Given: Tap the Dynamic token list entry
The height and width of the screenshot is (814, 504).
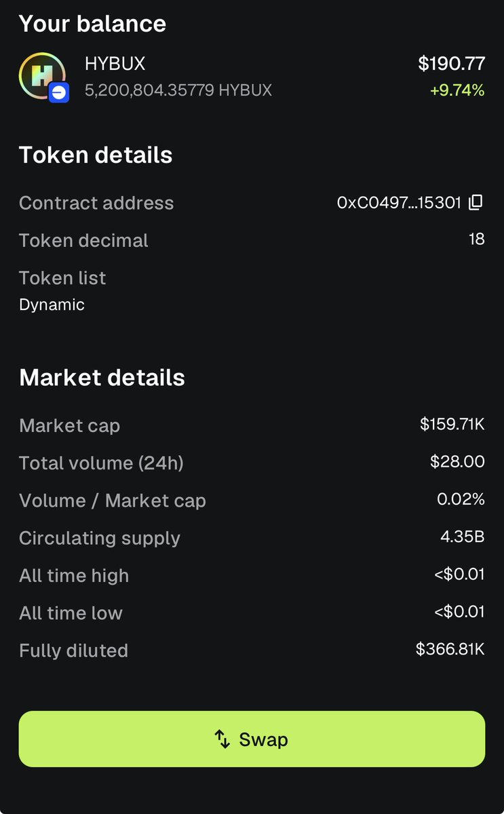Looking at the screenshot, I should (52, 305).
